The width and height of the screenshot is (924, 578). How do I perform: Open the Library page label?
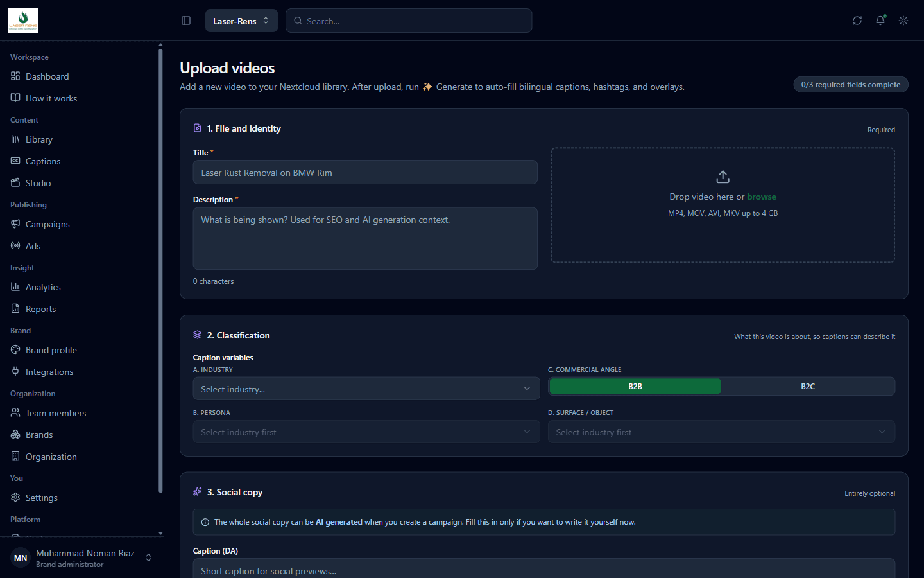coord(39,139)
